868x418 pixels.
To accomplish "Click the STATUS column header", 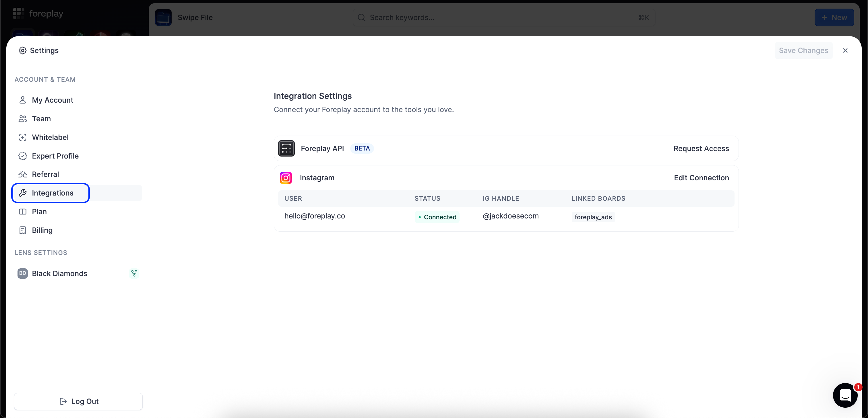I will tap(427, 199).
